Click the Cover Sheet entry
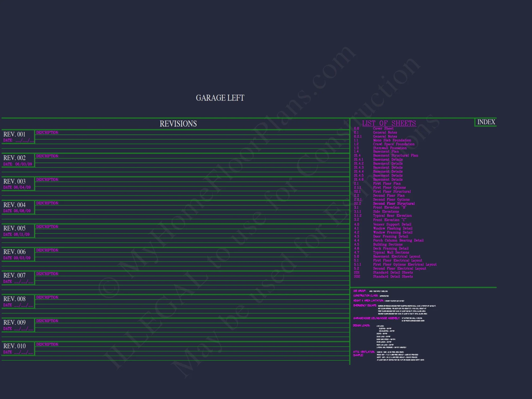532x399 pixels. pos(383,128)
